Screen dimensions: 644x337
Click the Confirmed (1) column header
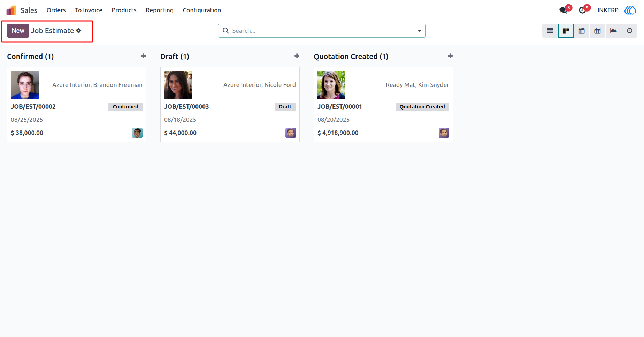pos(30,57)
